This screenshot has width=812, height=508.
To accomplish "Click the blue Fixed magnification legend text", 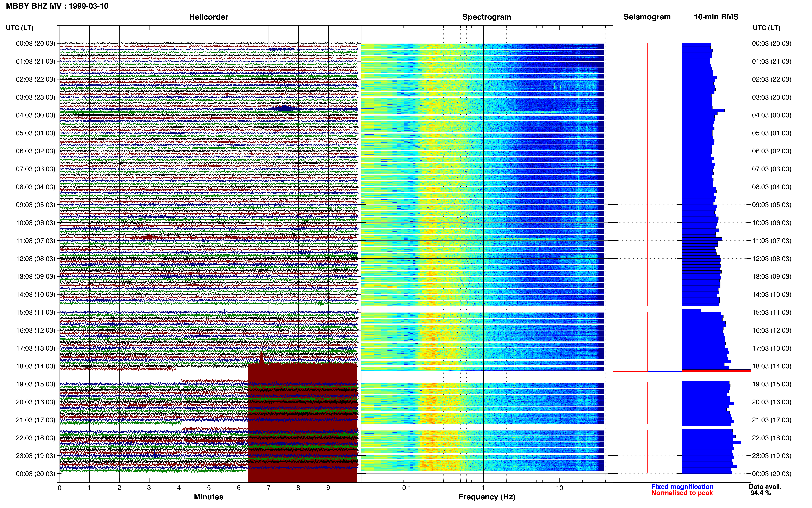I will [x=682, y=486].
